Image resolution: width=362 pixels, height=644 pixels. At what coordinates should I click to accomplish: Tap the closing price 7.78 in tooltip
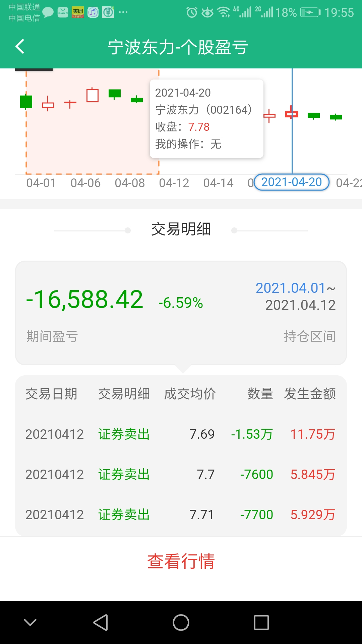tap(199, 127)
